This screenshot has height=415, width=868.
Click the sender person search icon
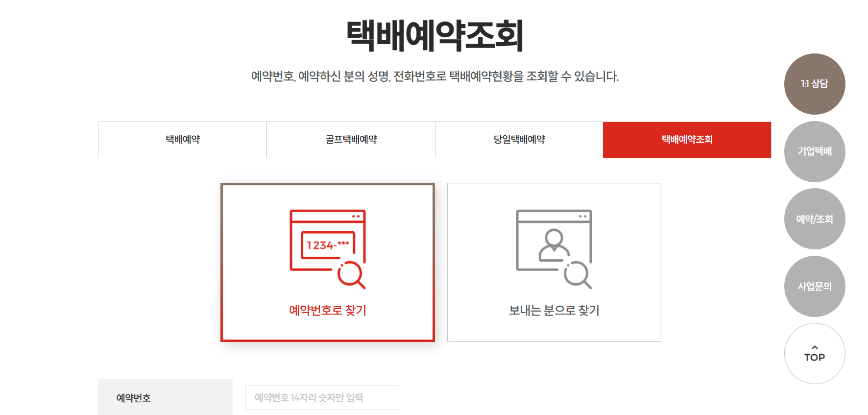[554, 249]
